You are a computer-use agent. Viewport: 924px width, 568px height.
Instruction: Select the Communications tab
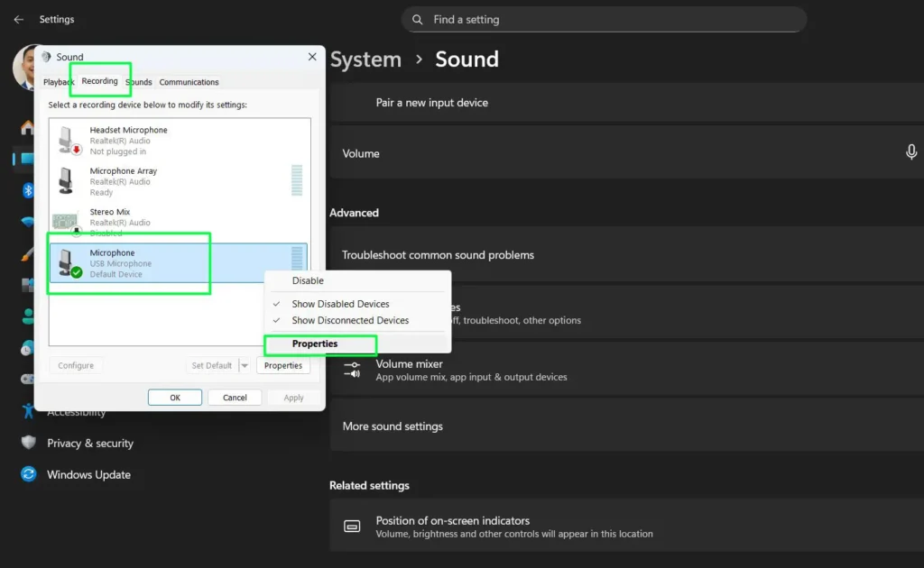(189, 81)
